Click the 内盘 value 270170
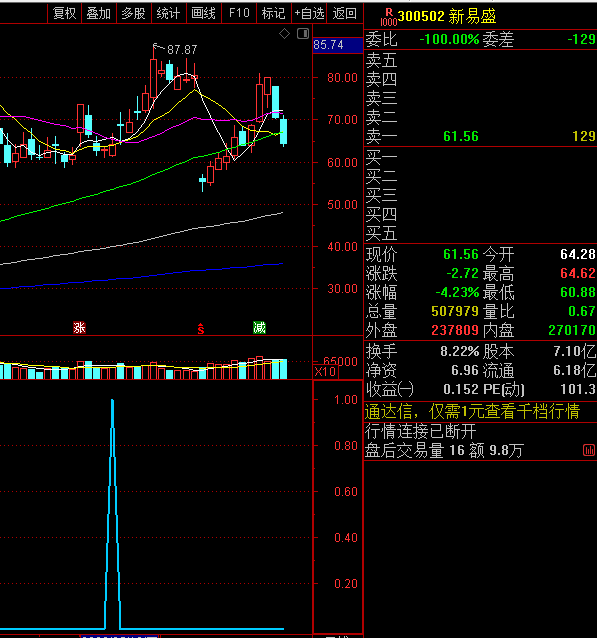597x638 pixels. click(572, 330)
